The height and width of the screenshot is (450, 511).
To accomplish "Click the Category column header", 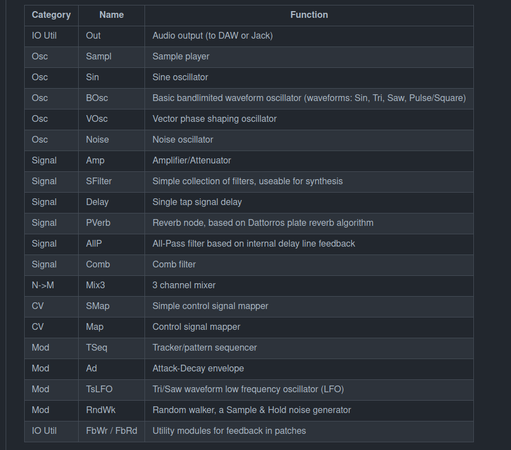I will coord(51,15).
